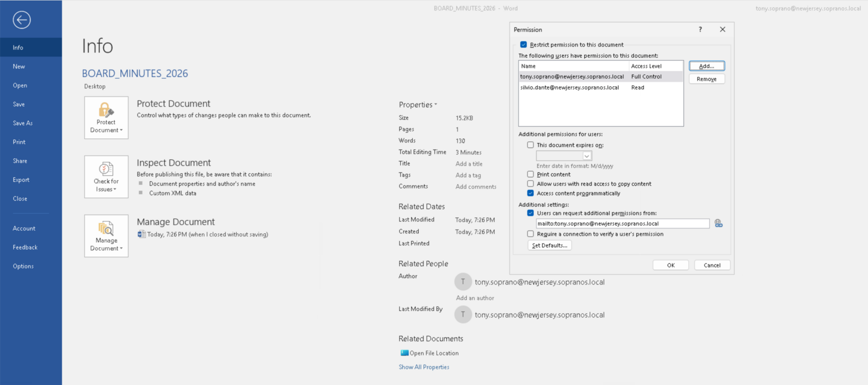The image size is (868, 385).
Task: Click Show All Properties link
Action: click(x=424, y=367)
